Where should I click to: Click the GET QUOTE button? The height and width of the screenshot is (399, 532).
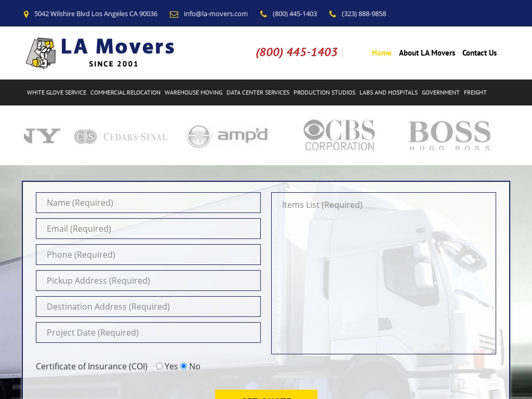tap(266, 396)
